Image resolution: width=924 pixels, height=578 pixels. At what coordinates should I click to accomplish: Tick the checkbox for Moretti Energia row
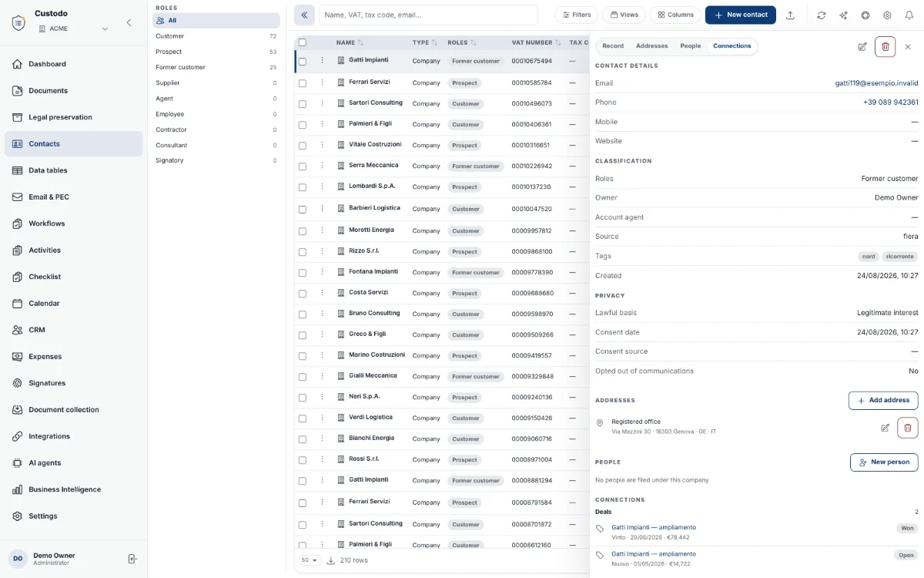[303, 230]
